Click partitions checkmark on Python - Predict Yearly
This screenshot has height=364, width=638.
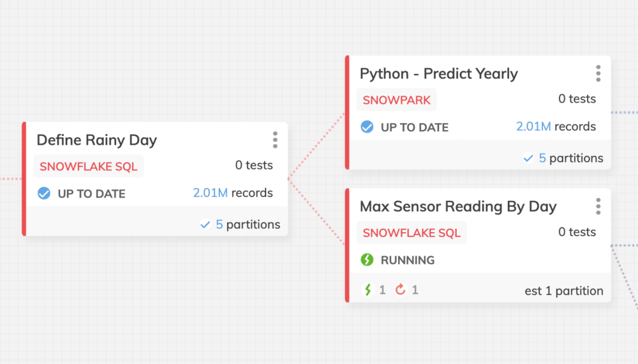[x=528, y=158]
